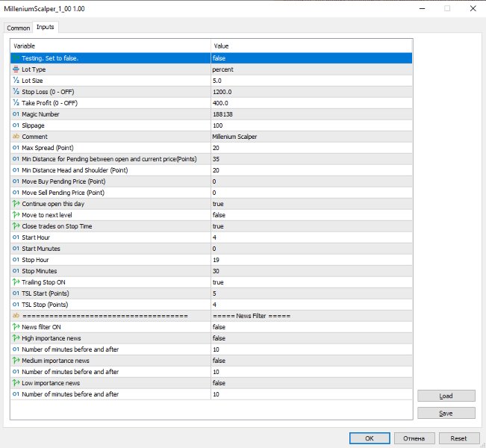
Task: Toggle 'Close trades on Stop Time' value
Action: point(312,226)
